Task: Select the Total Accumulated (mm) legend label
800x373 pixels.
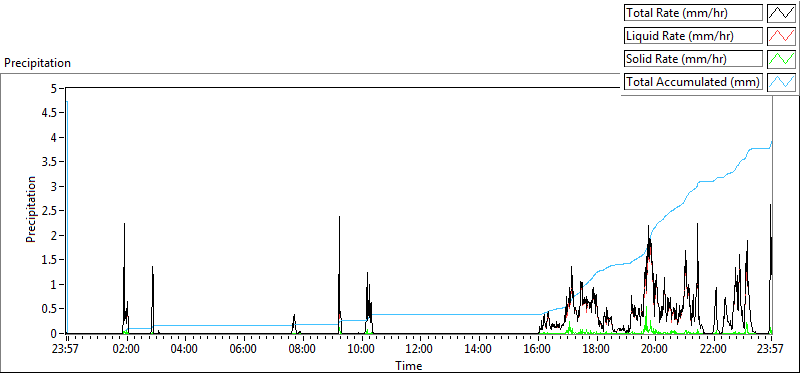Action: [693, 82]
